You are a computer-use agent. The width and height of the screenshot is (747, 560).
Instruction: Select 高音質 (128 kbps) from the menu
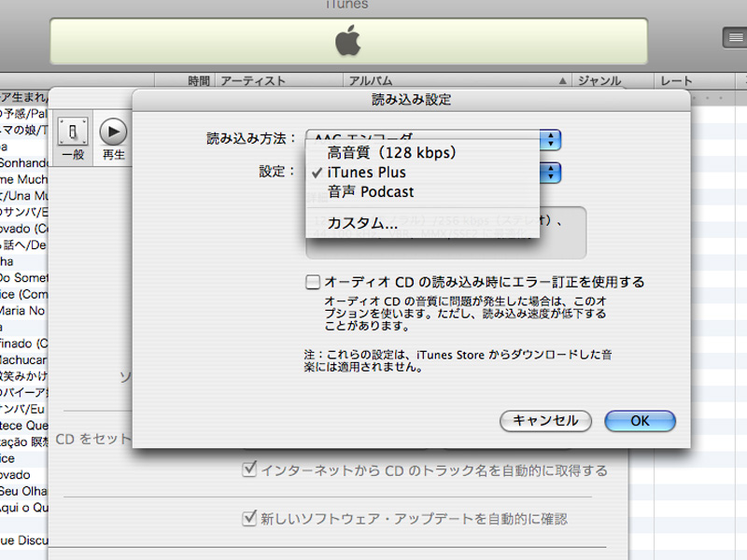pyautogui.click(x=391, y=152)
